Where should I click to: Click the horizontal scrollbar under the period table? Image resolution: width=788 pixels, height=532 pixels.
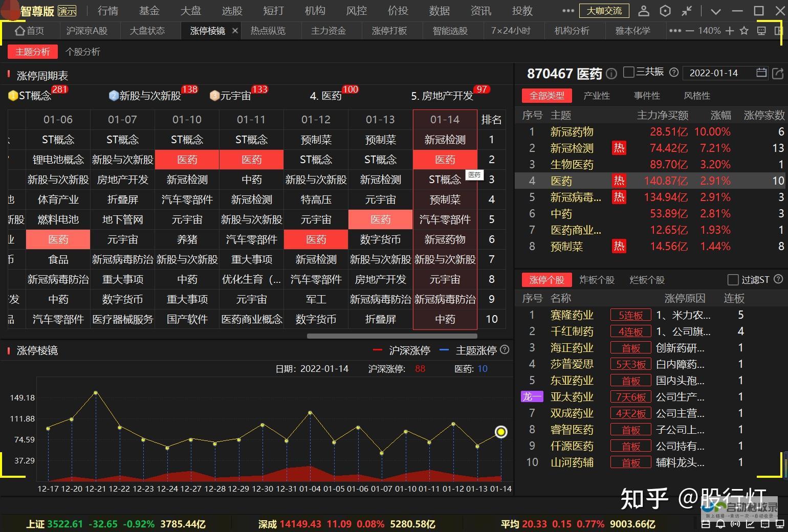pyautogui.click(x=392, y=336)
